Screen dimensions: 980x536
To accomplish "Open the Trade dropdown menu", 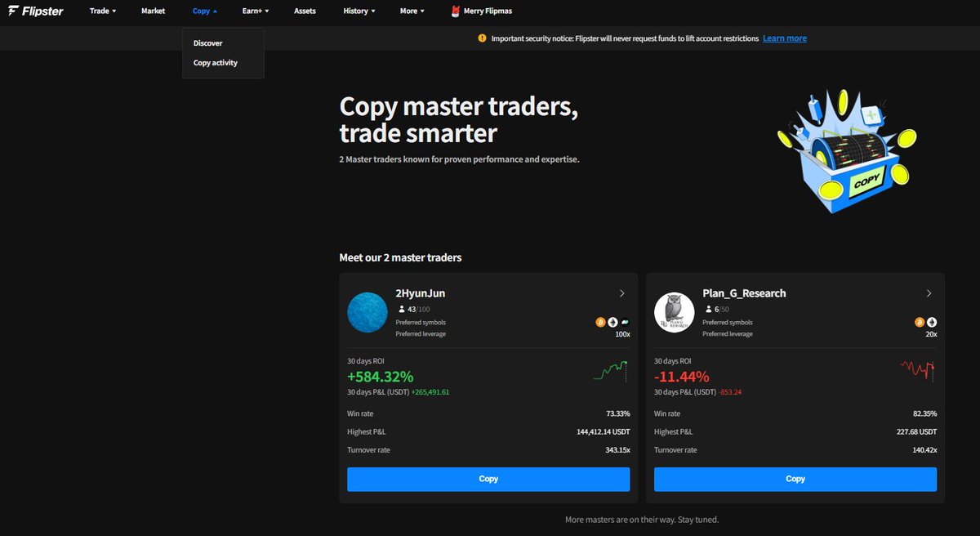I will [x=103, y=11].
